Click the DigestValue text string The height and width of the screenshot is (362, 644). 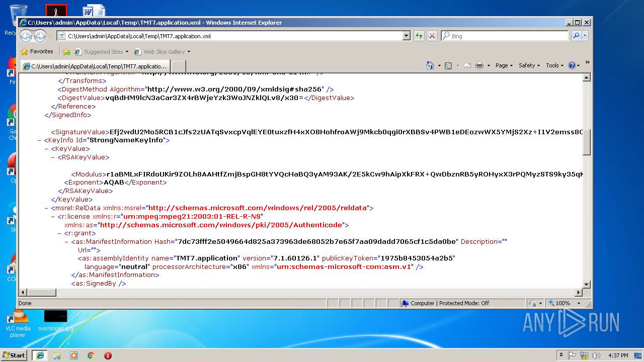(x=204, y=98)
